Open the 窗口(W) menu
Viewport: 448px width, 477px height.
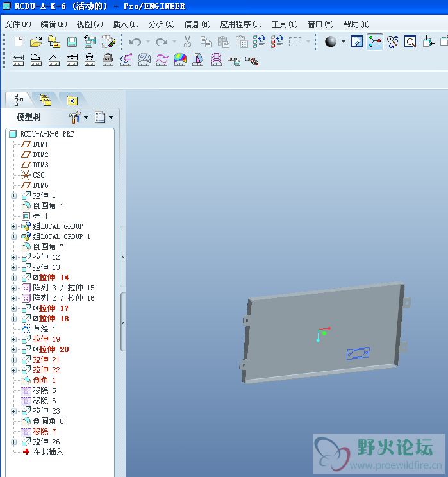coord(320,24)
